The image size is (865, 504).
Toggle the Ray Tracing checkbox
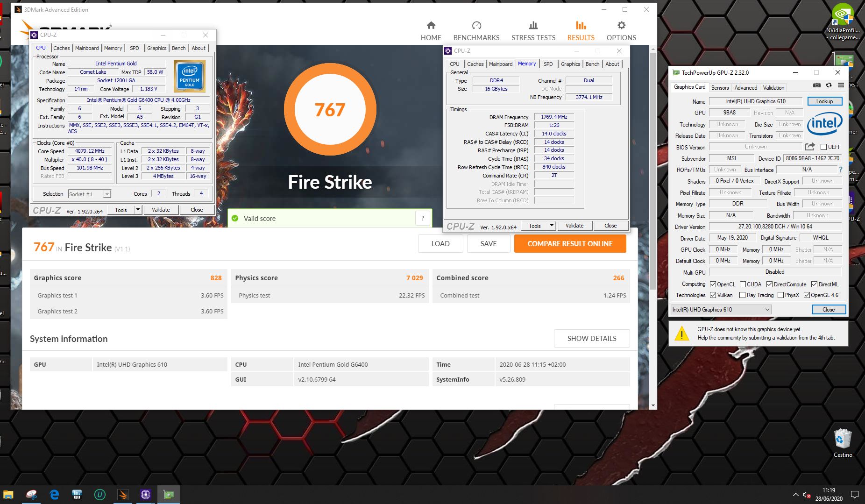pos(742,295)
